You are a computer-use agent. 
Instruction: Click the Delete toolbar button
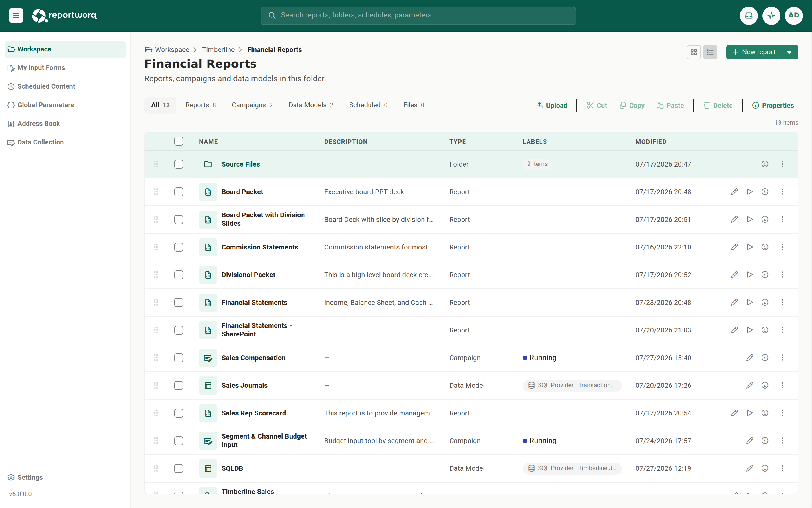718,106
